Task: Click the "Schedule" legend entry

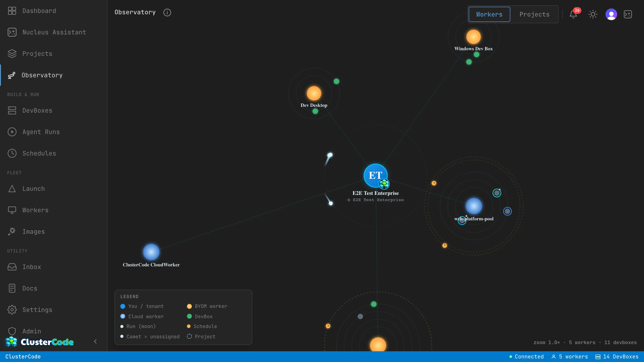Action: pos(202,326)
